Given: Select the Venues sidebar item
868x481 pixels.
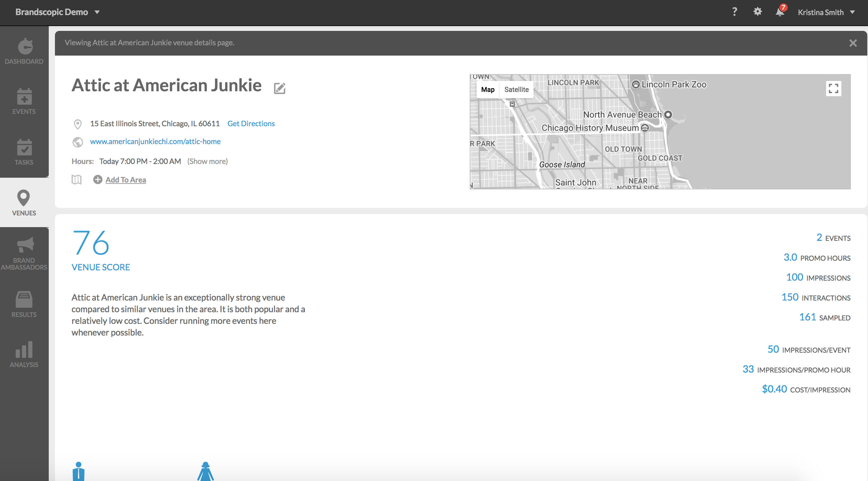Looking at the screenshot, I should click(x=24, y=202).
